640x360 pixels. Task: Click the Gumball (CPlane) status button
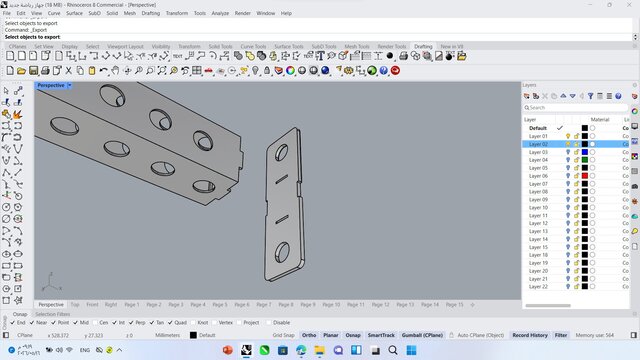(x=422, y=335)
